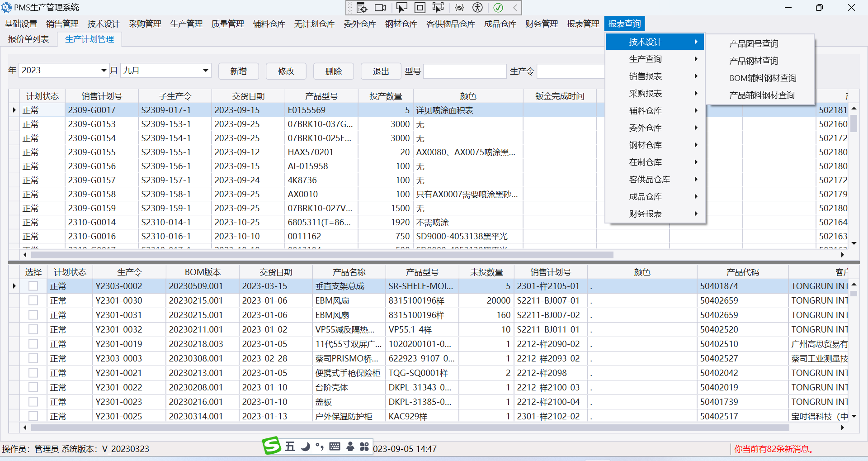Image resolution: width=868 pixels, height=461 pixels.
Task: Check the box for row Y2301-0031
Action: 33,315
